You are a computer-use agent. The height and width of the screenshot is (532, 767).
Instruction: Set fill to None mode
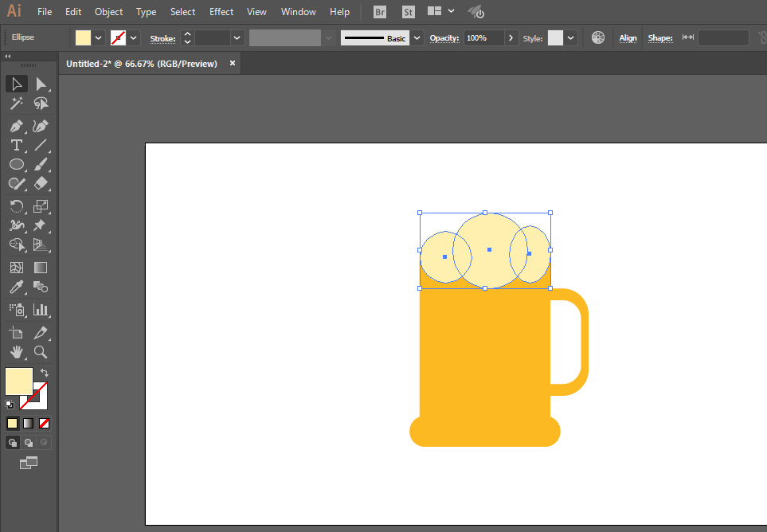(x=45, y=423)
